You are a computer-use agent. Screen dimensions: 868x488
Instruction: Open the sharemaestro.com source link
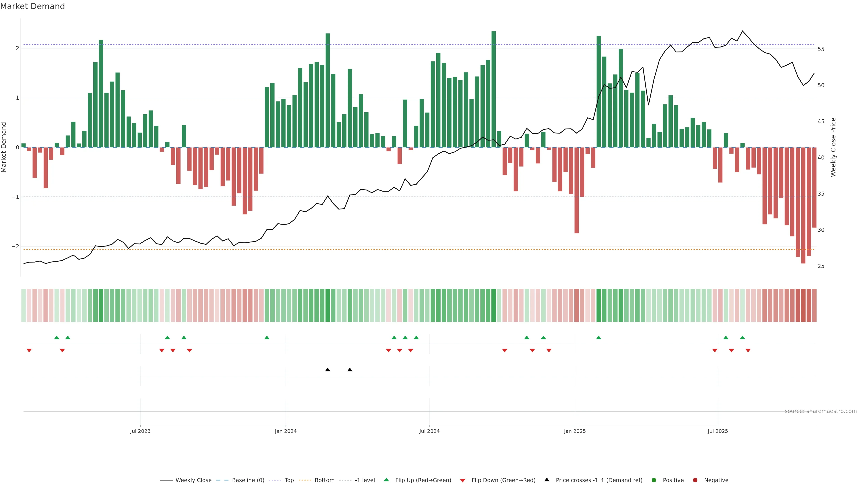tap(821, 411)
